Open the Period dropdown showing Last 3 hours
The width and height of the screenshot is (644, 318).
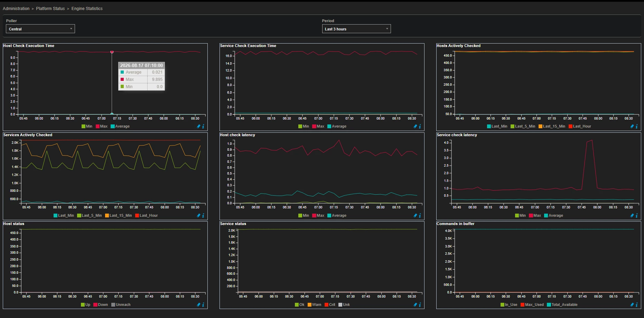pos(356,29)
